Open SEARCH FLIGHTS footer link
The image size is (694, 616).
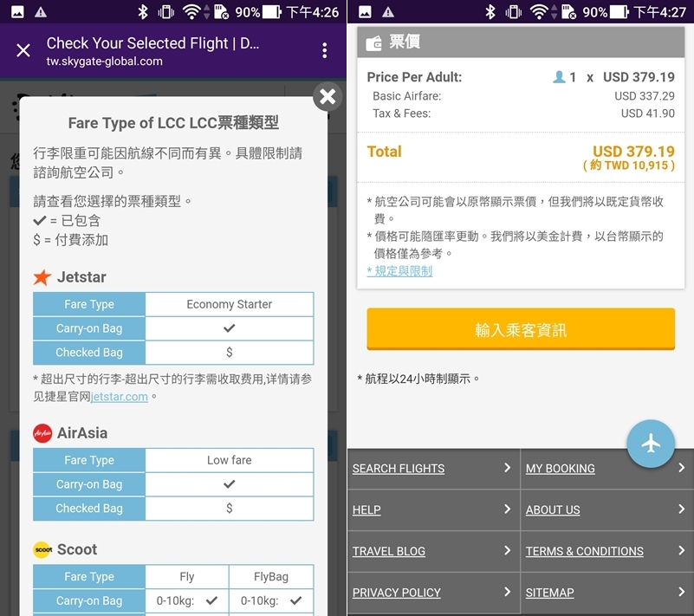[x=399, y=468]
